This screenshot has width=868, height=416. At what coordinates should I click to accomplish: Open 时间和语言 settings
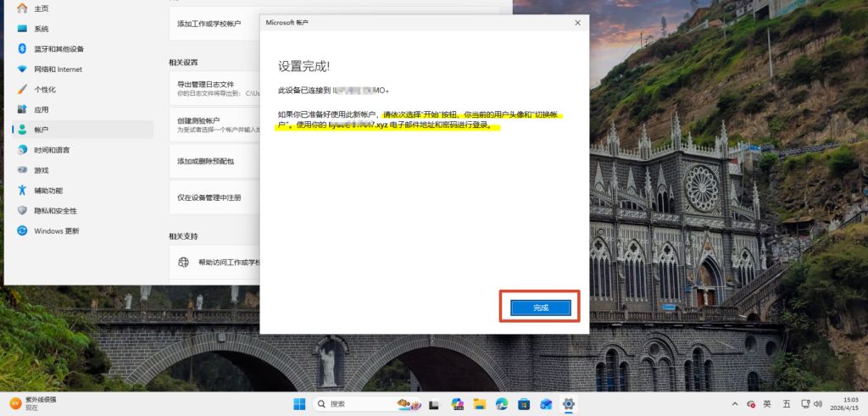coord(52,150)
